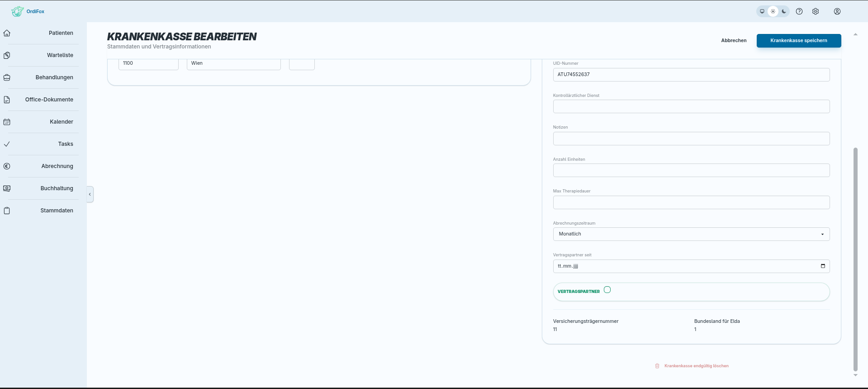Open the user account icon
This screenshot has width=868, height=389.
(x=837, y=11)
